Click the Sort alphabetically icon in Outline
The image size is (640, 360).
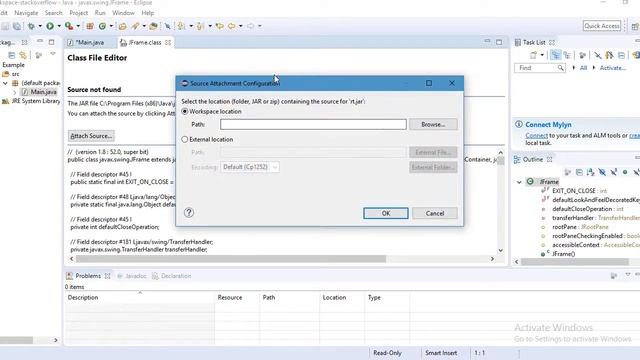pyautogui.click(x=590, y=173)
